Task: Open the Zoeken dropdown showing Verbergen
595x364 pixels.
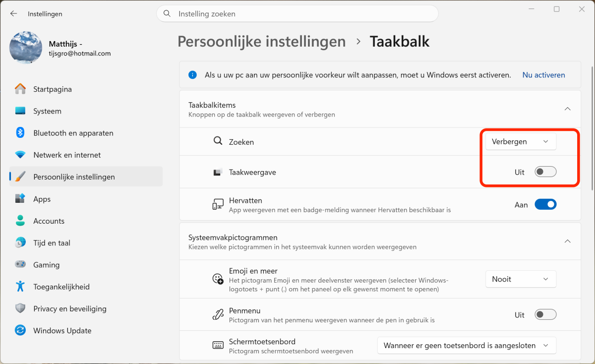Action: point(521,142)
